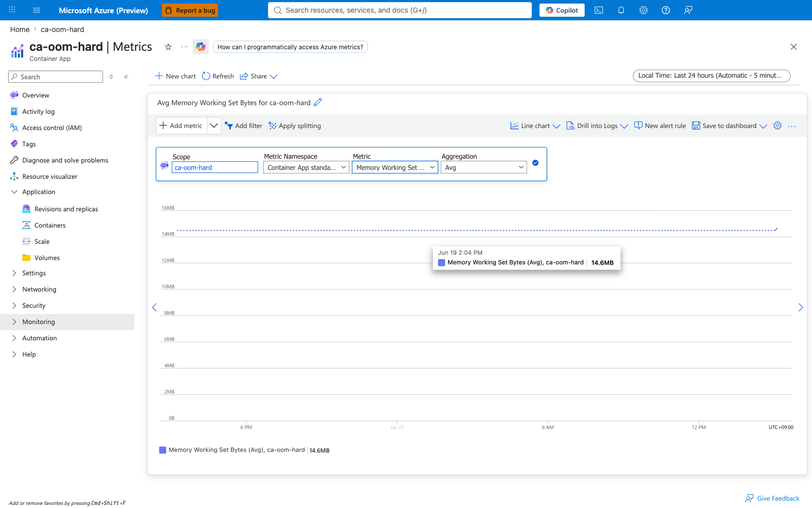Open the feedback person icon in header

688,10
